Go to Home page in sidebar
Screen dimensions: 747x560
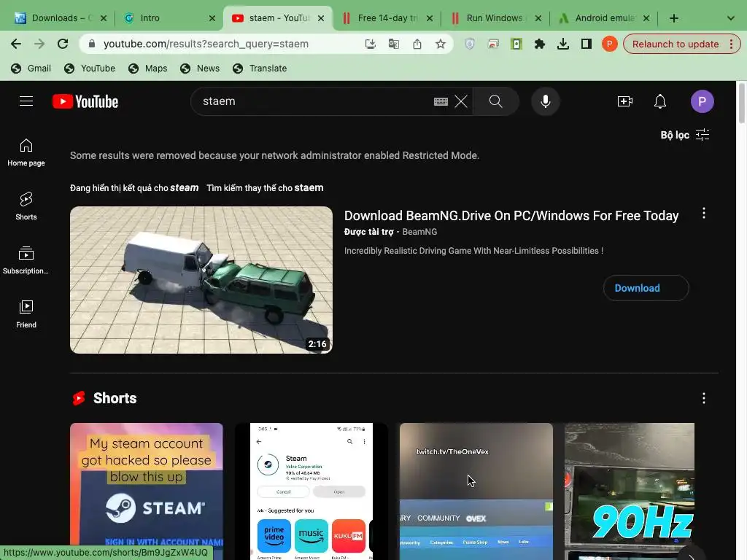click(x=26, y=152)
